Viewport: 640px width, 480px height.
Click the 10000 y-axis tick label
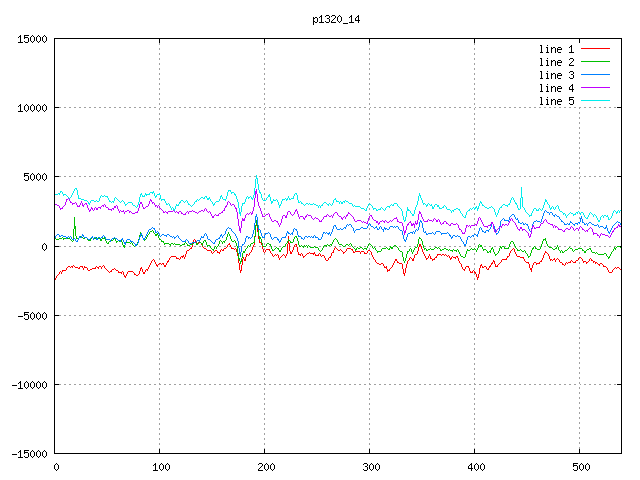pos(30,108)
